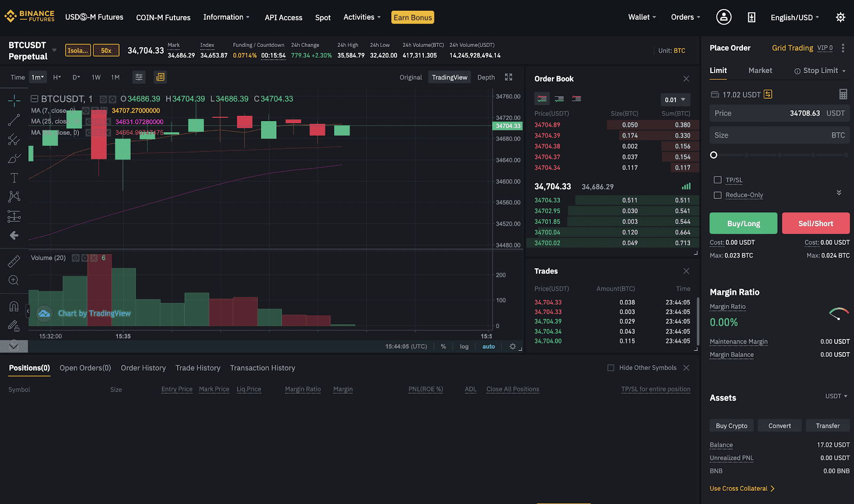This screenshot has height=504, width=854.
Task: Check the Hide Other Symbols box
Action: 611,368
